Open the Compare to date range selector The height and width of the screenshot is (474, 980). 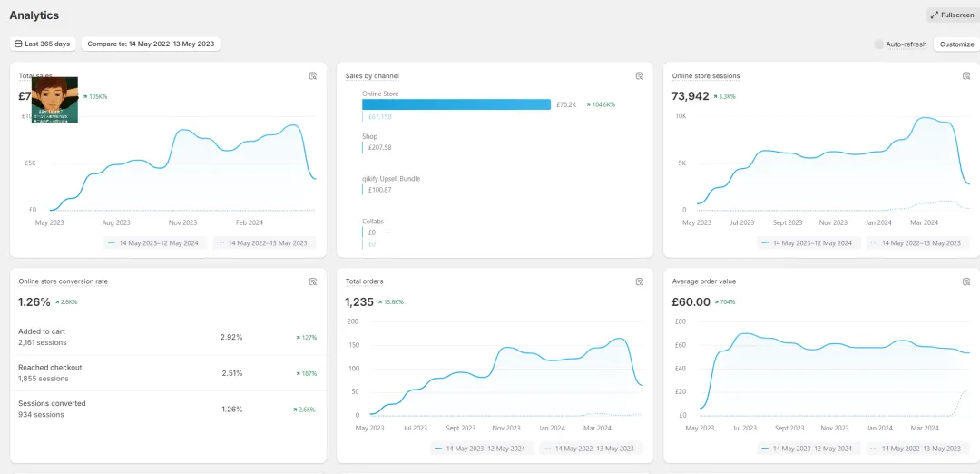pos(151,44)
